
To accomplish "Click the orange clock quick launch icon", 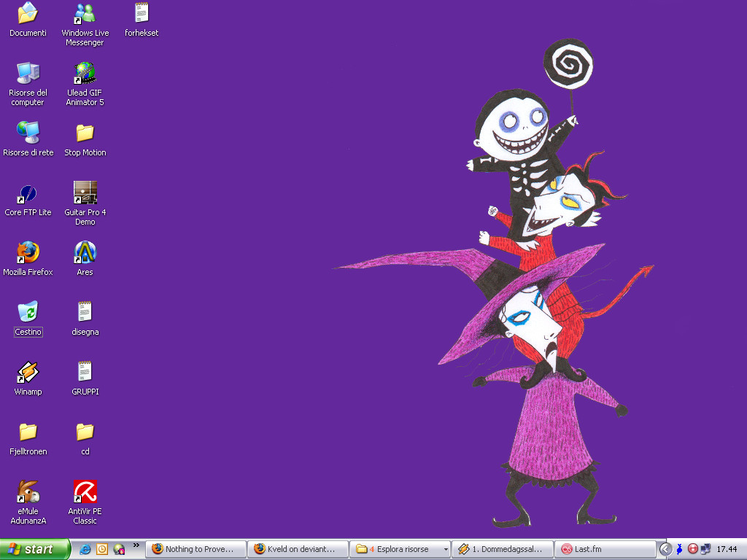I will [102, 549].
